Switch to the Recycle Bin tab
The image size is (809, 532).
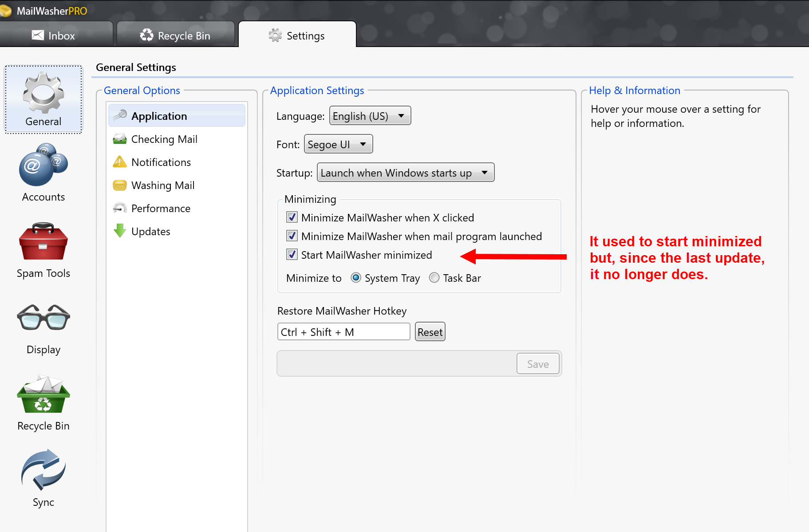point(176,35)
